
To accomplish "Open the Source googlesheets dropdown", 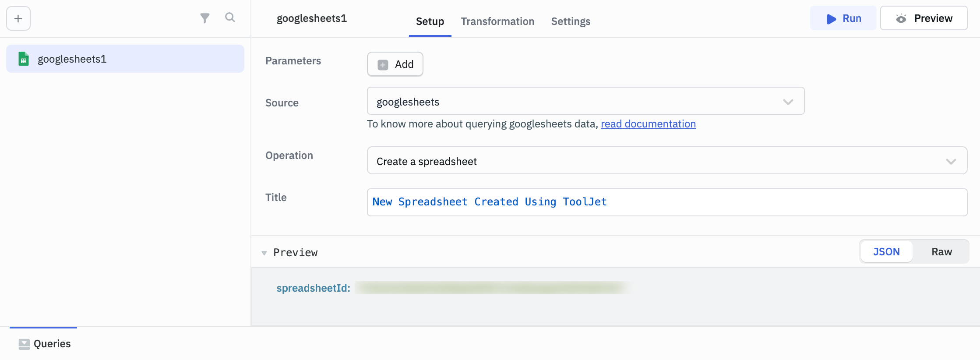I will tap(585, 101).
